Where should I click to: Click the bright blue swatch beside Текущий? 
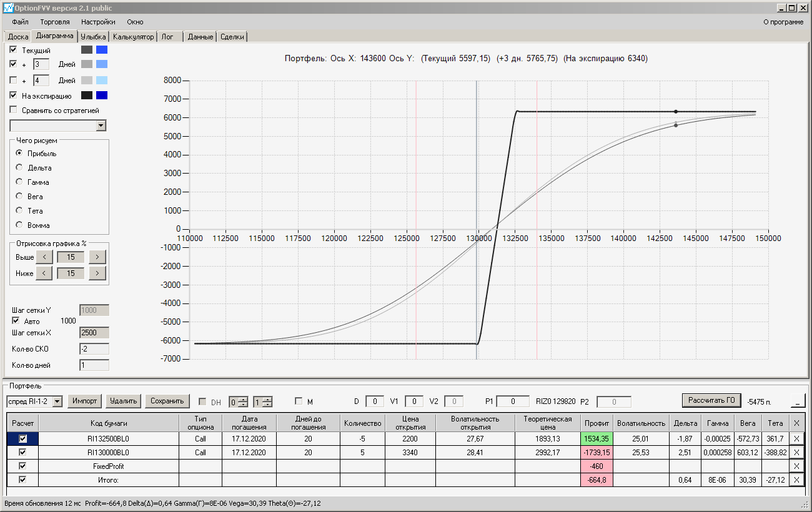pyautogui.click(x=102, y=50)
